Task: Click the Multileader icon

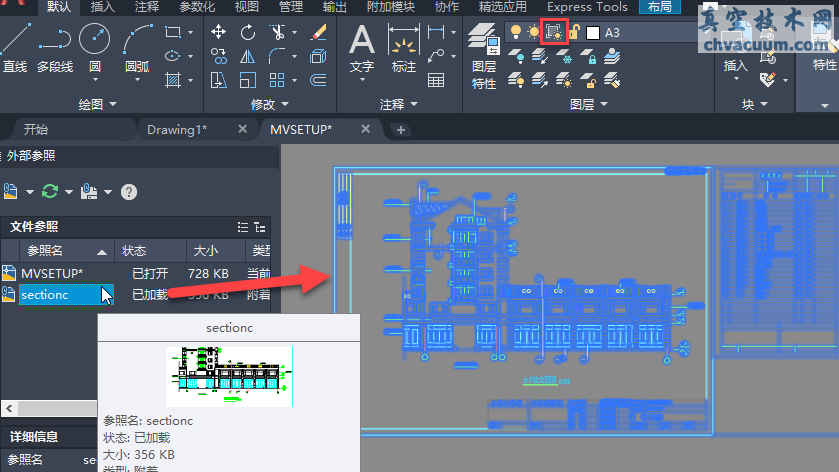Action: click(x=436, y=56)
